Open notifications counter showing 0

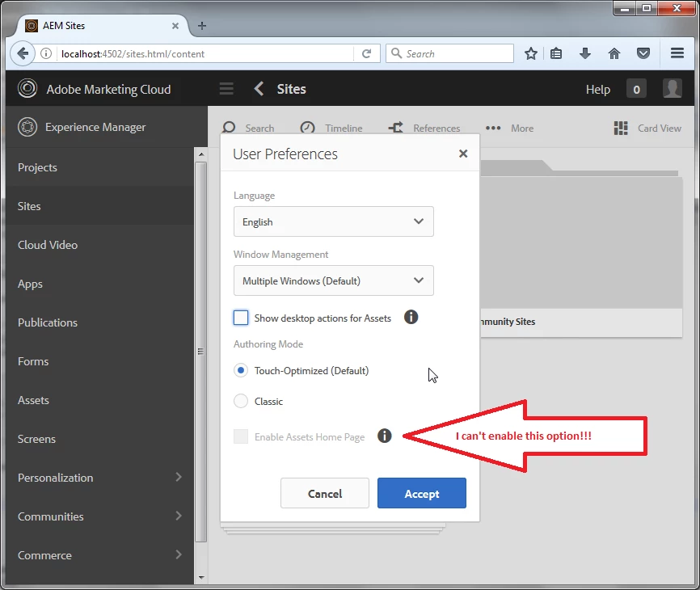click(636, 89)
